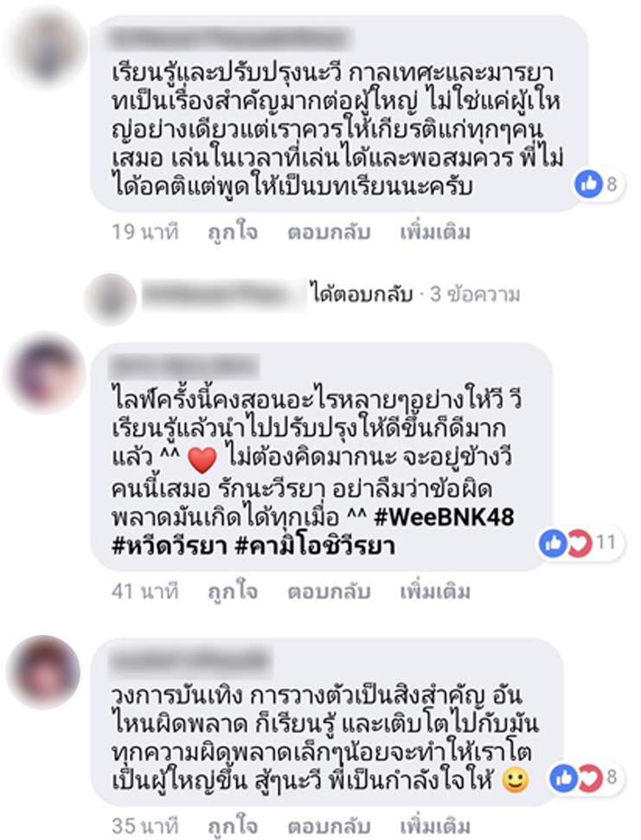
Task: Open เพิ่มเติม menu under first comment
Action: coord(435,233)
